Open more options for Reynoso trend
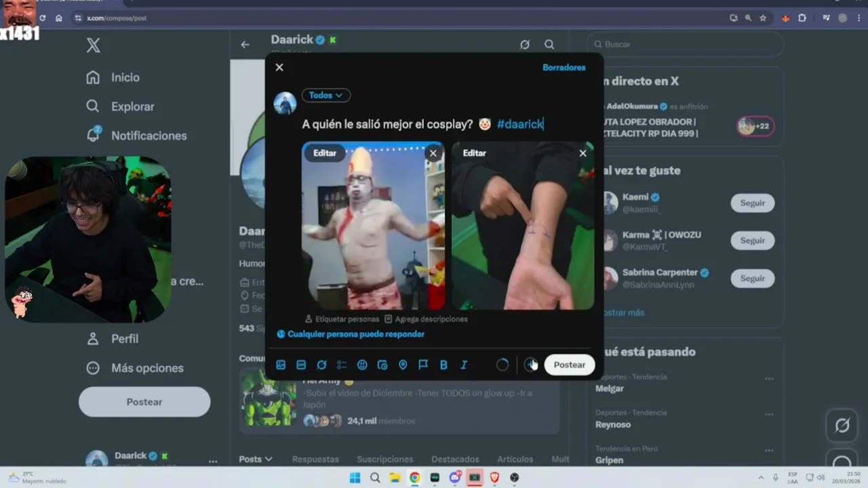Screen dimensions: 868x488 (769, 414)
